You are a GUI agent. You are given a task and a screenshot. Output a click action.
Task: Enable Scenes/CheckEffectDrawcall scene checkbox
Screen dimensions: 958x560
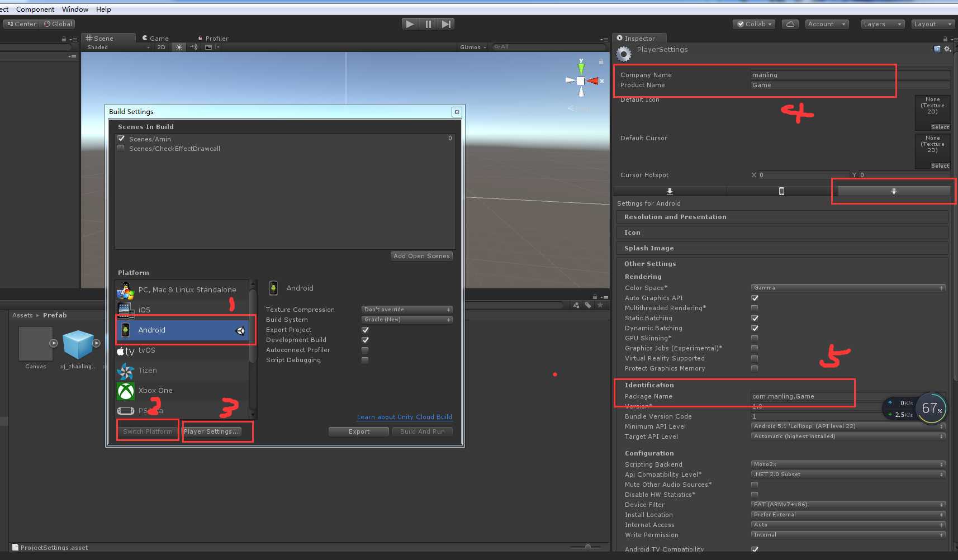[121, 148]
